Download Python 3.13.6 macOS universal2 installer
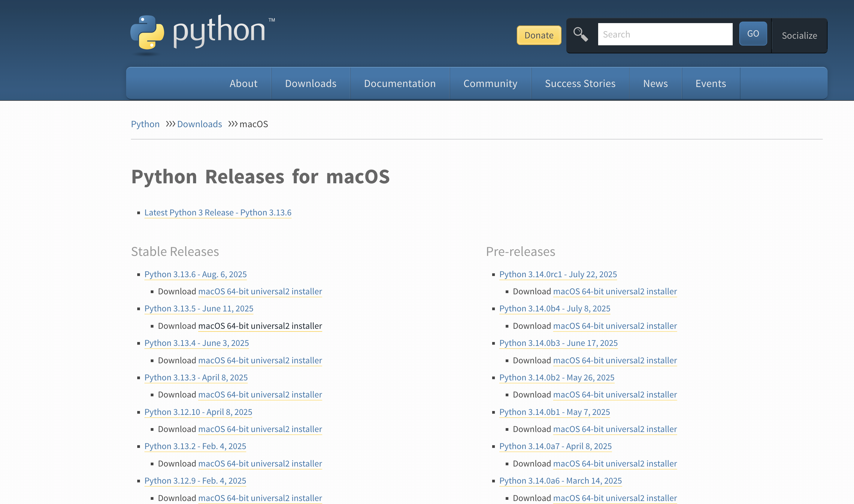This screenshot has height=504, width=854. click(260, 291)
